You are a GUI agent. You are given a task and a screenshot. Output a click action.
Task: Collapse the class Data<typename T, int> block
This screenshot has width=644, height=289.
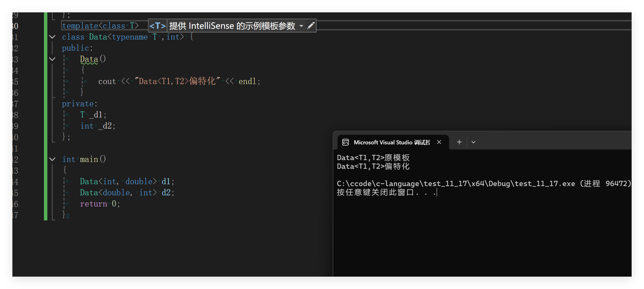(x=52, y=37)
